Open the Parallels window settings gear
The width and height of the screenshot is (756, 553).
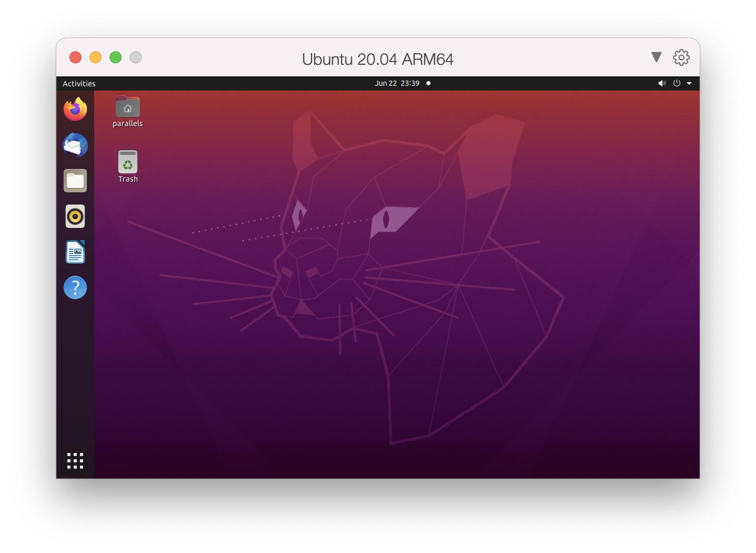click(x=682, y=57)
